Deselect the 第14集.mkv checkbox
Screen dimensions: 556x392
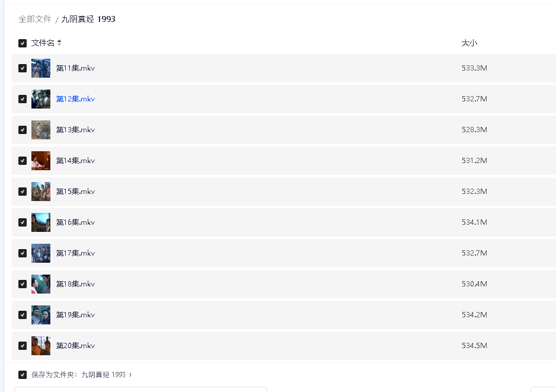tap(23, 161)
